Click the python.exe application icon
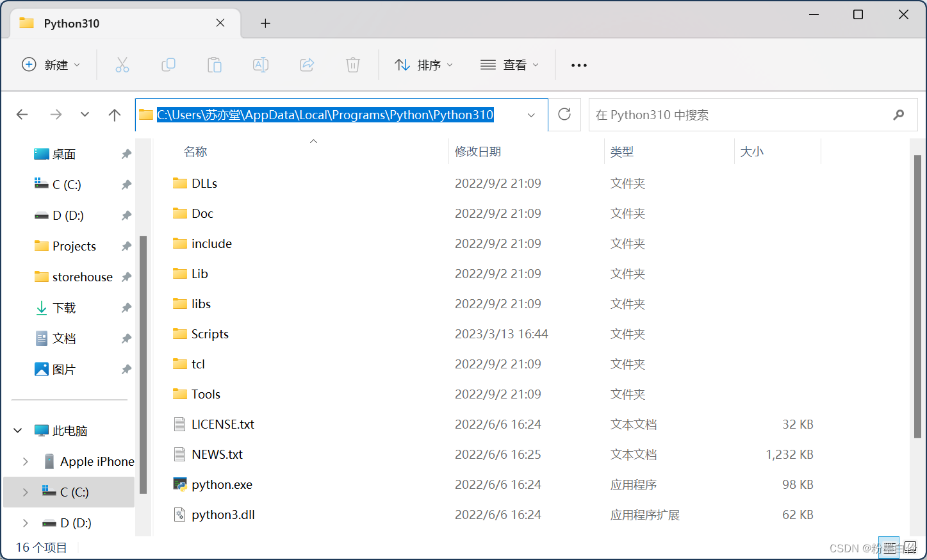 (x=180, y=484)
